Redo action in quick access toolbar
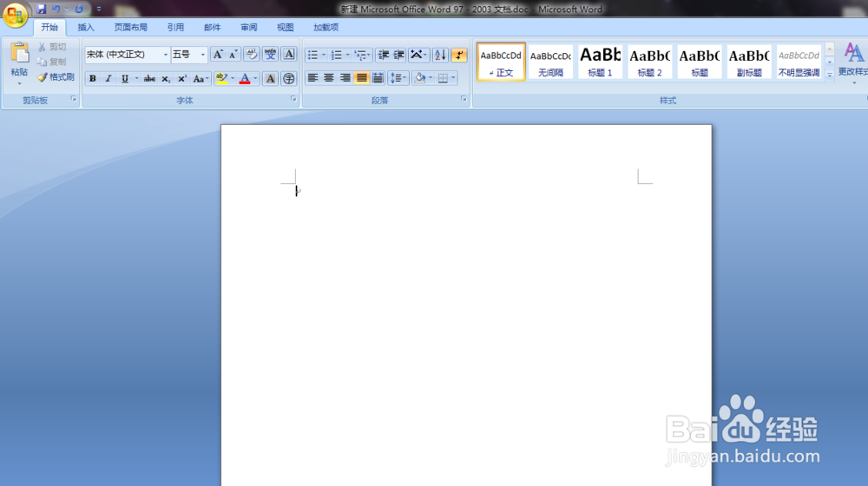 pos(79,9)
